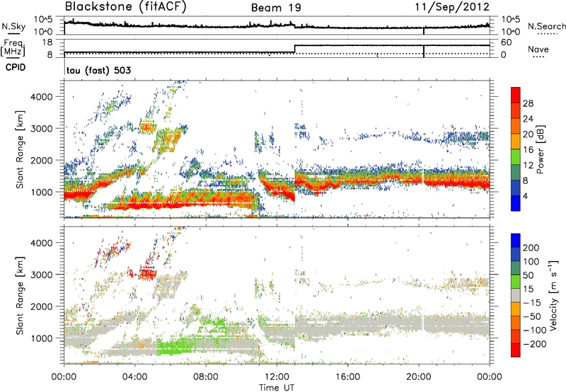This screenshot has width=566, height=392.
Task: Click the '4' tick on the power color bar
Action: pyautogui.click(x=525, y=196)
